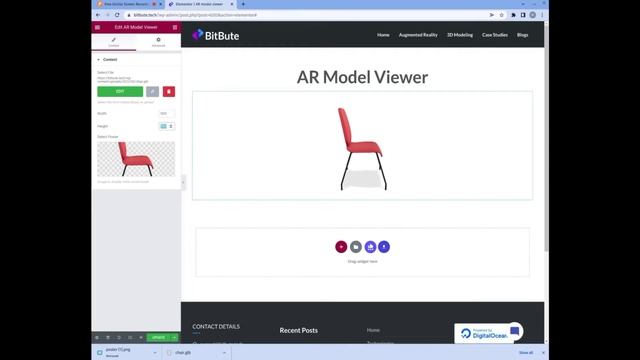Screen dimensions: 640x360
Task: Click the preview eye icon
Action: pos(141,338)
